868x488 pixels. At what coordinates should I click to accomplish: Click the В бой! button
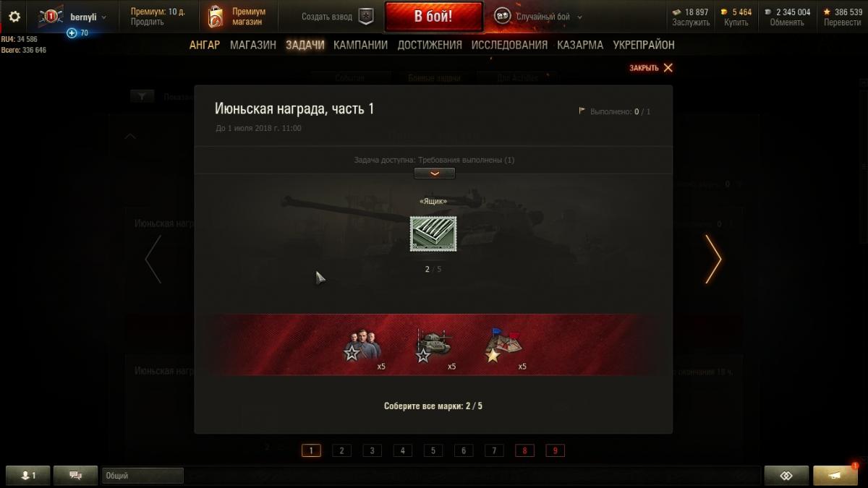click(433, 17)
